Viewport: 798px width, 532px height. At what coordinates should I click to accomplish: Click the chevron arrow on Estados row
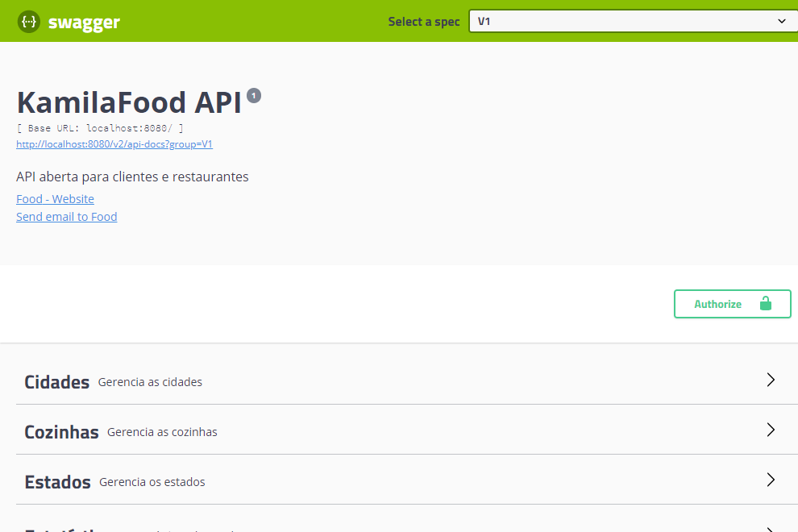click(x=771, y=480)
